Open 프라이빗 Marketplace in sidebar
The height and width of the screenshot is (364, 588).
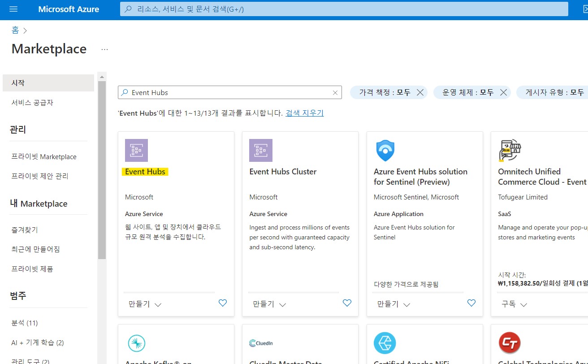point(44,156)
